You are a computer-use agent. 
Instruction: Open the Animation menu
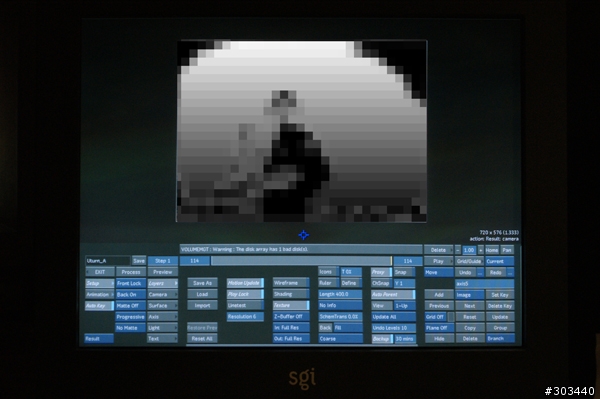(x=99, y=295)
